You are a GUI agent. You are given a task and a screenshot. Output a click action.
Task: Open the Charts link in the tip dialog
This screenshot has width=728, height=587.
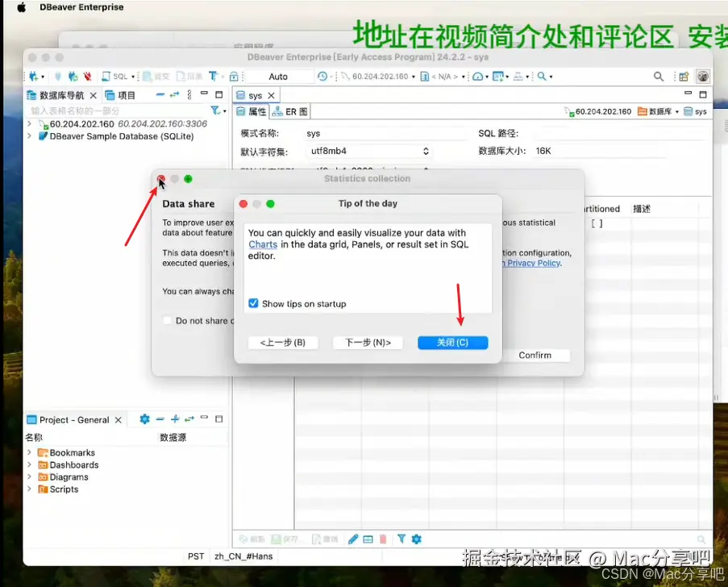[264, 244]
